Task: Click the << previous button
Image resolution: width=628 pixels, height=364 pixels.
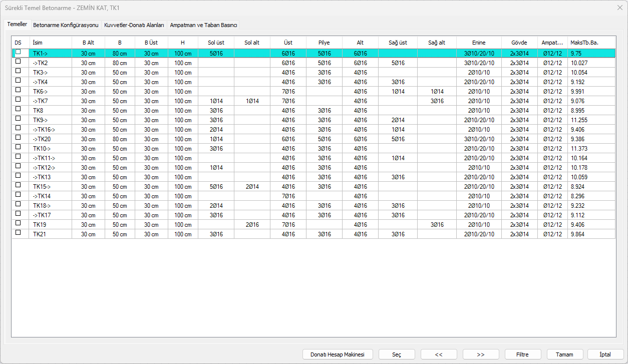Action: click(x=439, y=354)
